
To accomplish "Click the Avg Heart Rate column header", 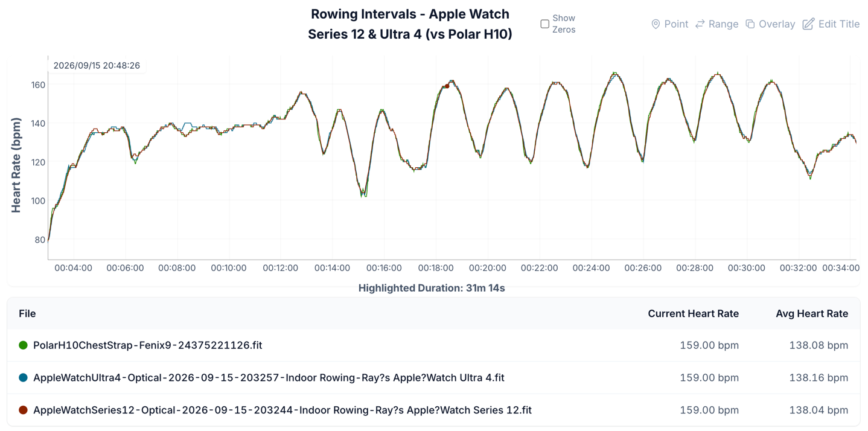I will 812,313.
